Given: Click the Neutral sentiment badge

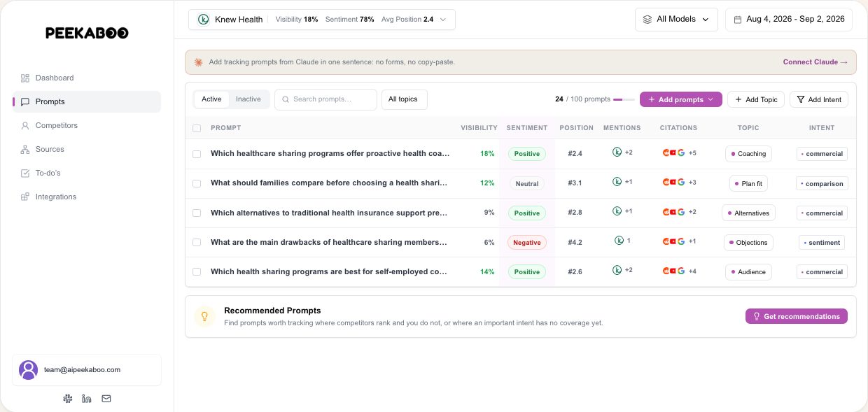Looking at the screenshot, I should (x=527, y=184).
